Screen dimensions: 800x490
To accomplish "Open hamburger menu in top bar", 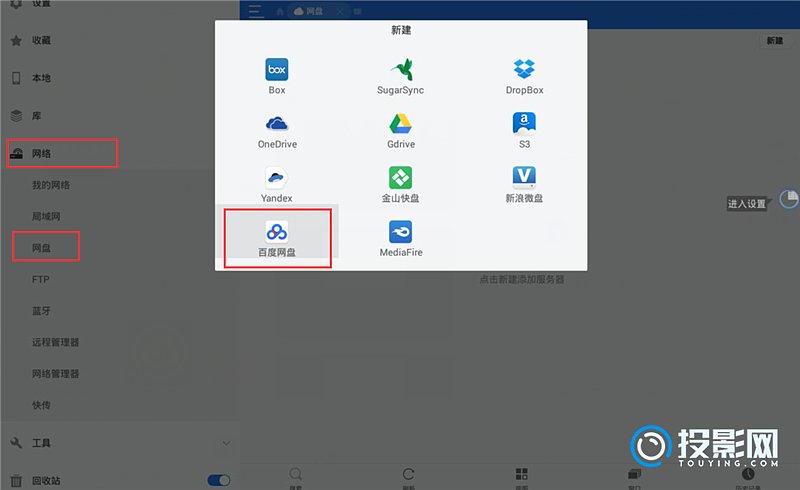I will (256, 11).
